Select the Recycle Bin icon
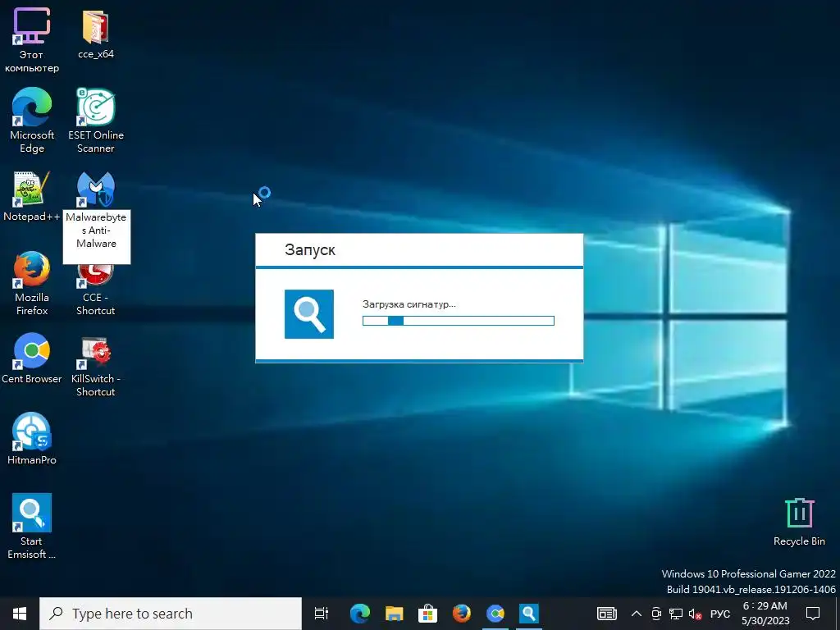840x630 pixels. (799, 522)
